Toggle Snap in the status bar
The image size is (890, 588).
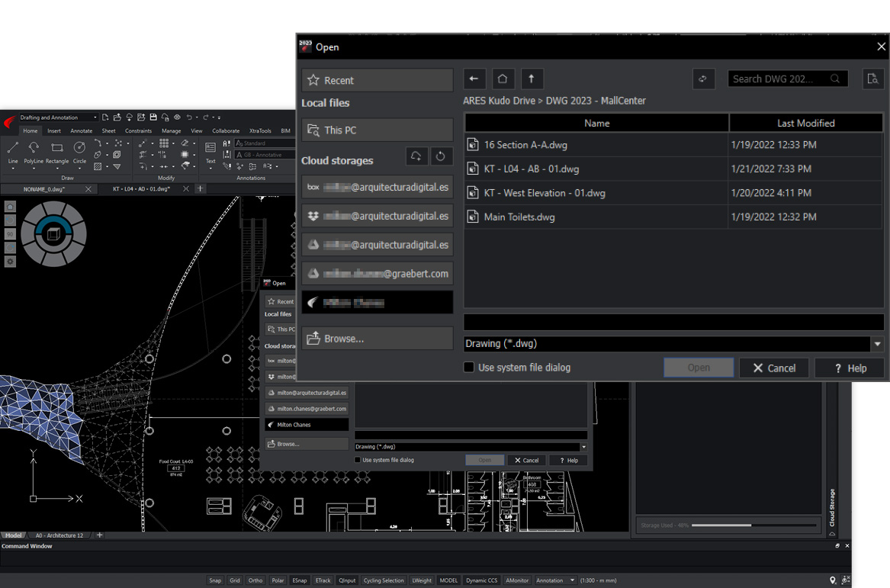215,580
